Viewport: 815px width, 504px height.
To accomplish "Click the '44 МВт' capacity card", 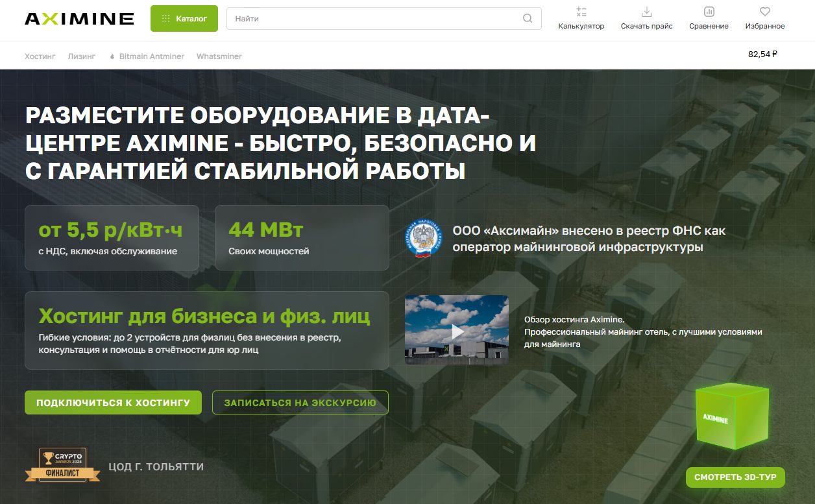I will pos(302,237).
